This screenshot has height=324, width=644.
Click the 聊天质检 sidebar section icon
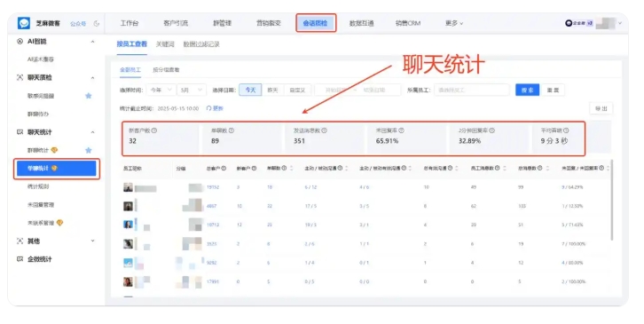coord(20,77)
